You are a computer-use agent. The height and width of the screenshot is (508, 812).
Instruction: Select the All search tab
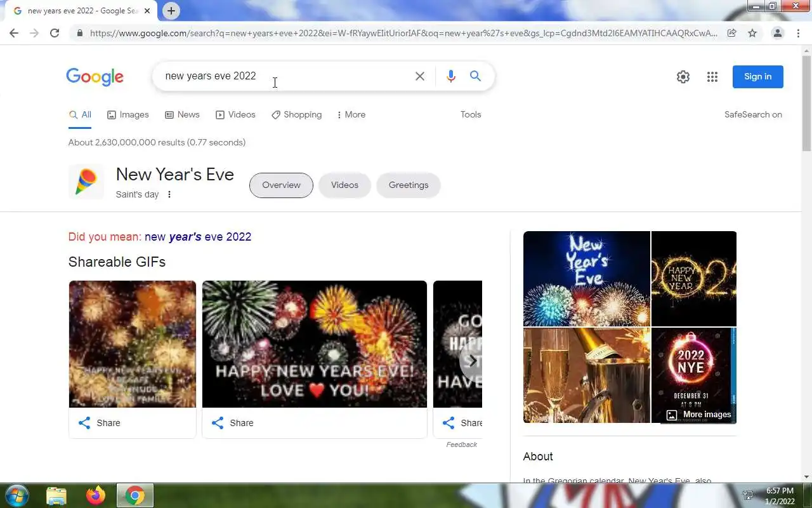pyautogui.click(x=80, y=115)
